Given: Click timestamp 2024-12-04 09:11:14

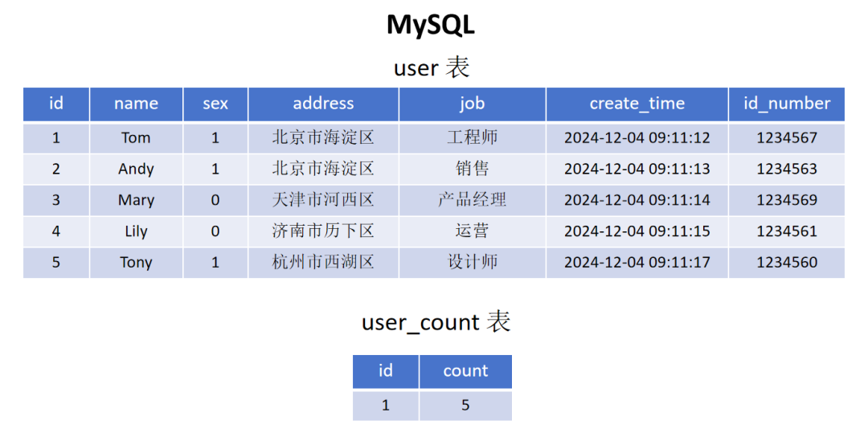Looking at the screenshot, I should [637, 200].
